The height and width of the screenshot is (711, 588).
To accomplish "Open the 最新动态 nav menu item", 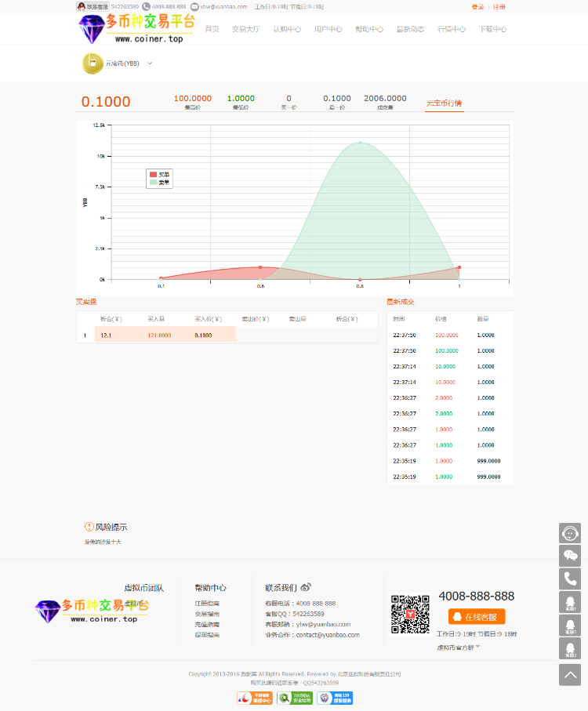I will point(410,29).
